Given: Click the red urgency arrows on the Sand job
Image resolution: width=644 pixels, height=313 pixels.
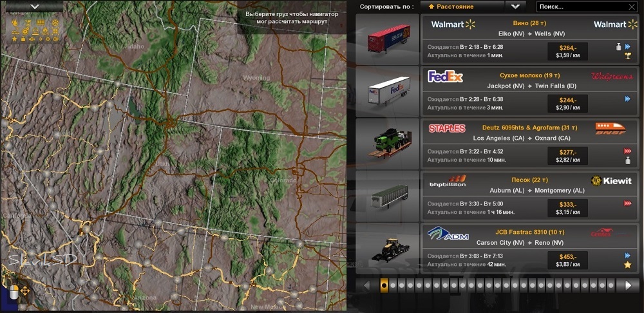Looking at the screenshot, I should tap(627, 204).
